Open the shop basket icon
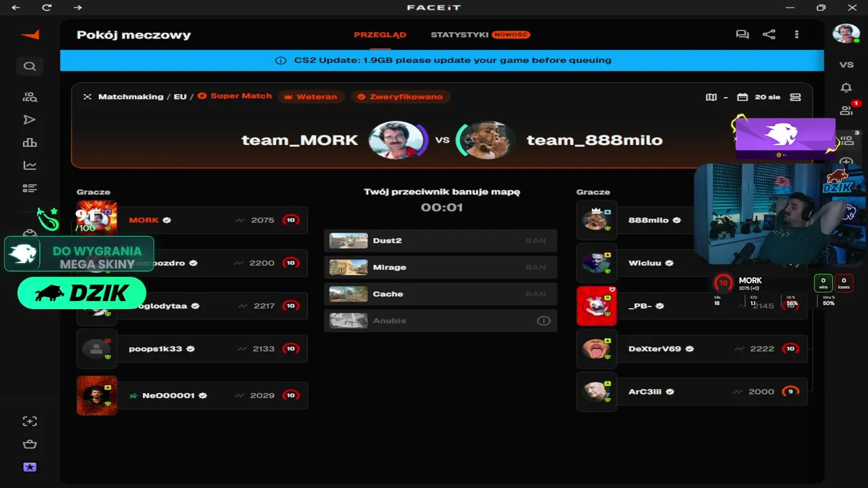The height and width of the screenshot is (488, 868). (30, 445)
